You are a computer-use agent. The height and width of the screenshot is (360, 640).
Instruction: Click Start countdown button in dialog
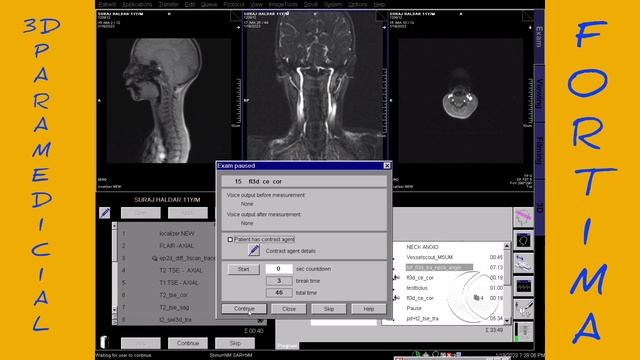pyautogui.click(x=243, y=269)
